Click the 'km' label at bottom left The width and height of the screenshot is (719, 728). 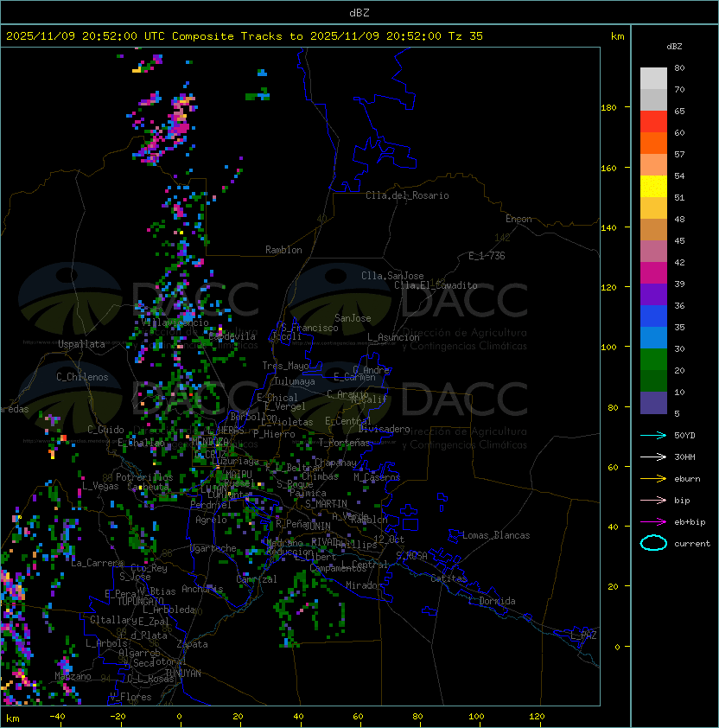tap(13, 718)
